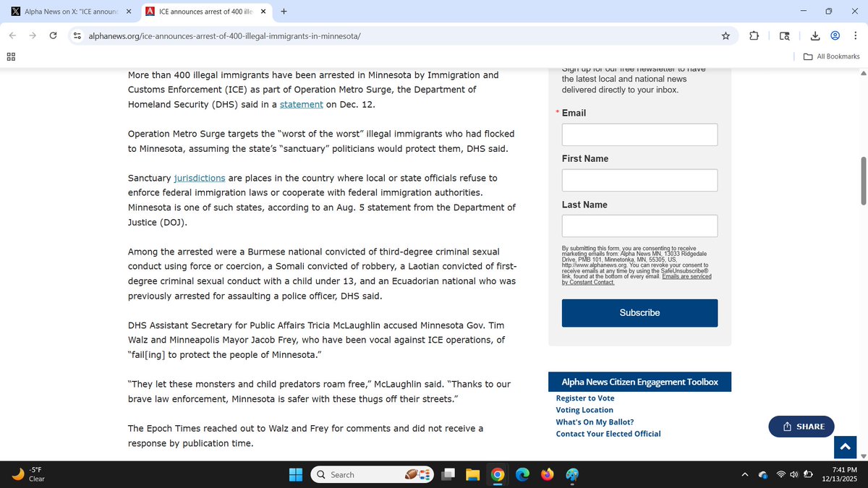Open the Windows Start menu
This screenshot has height=488, width=868.
point(296,474)
